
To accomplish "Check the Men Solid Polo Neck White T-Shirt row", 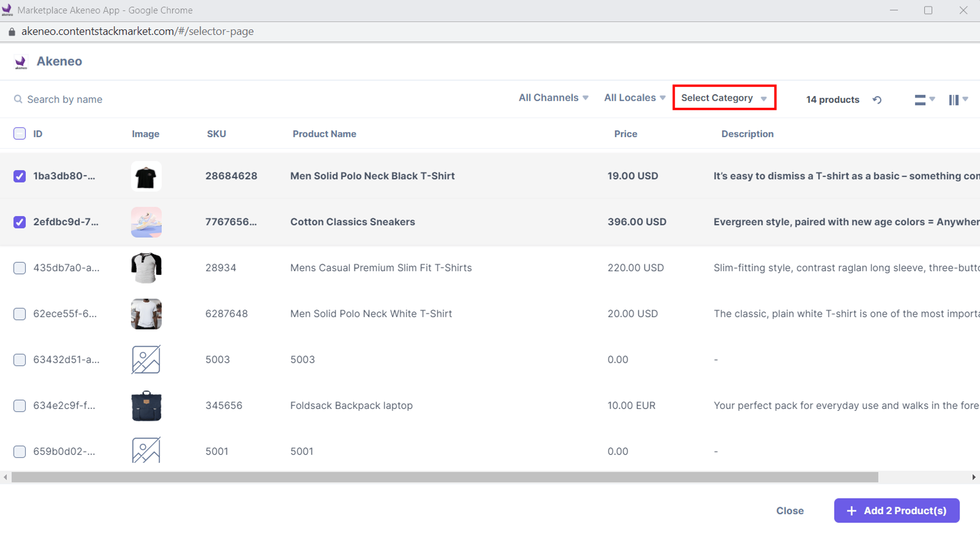I will point(19,314).
